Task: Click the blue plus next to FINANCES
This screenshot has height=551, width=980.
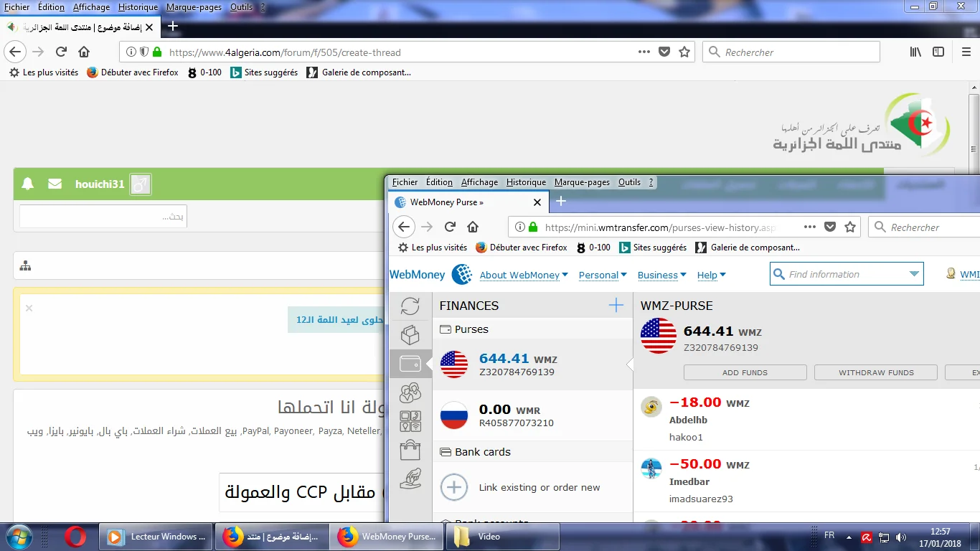Action: (x=616, y=306)
